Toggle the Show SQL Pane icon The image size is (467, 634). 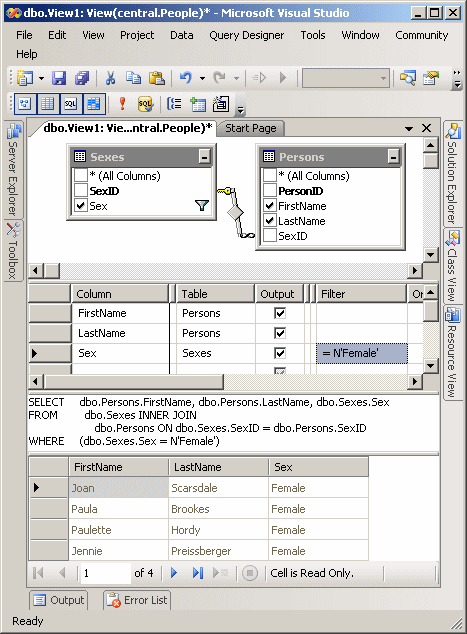click(x=70, y=104)
